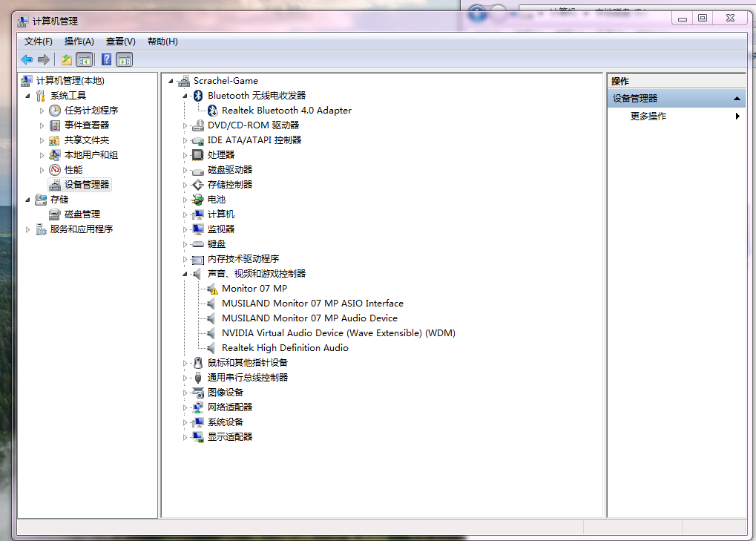Viewport: 756px width, 541px height.
Task: Click 更多操作 in the actions pane
Action: pyautogui.click(x=648, y=117)
